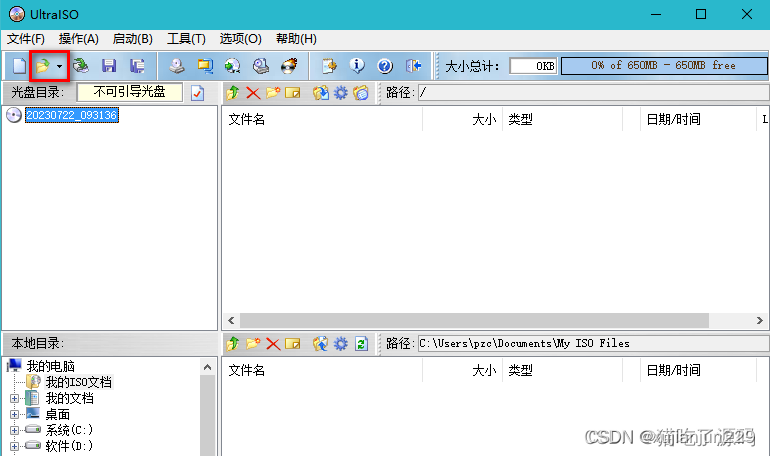
Task: Go up one folder in local pane toolbar
Action: coord(233,344)
